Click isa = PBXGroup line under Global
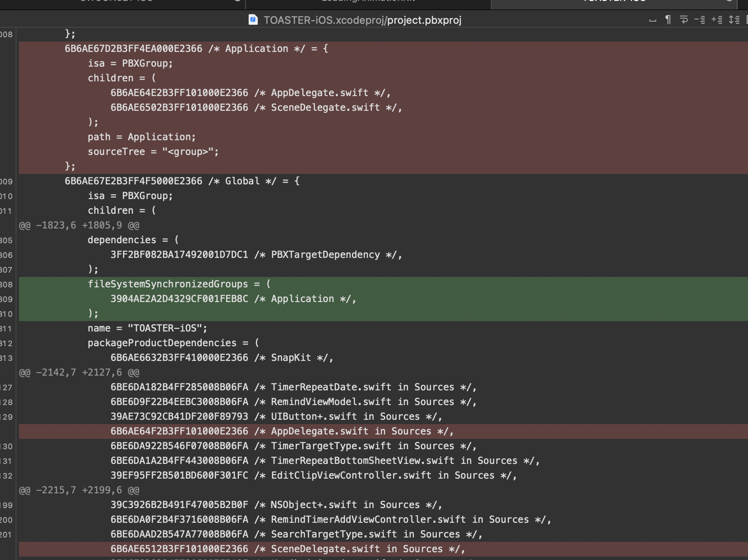 pos(384,196)
